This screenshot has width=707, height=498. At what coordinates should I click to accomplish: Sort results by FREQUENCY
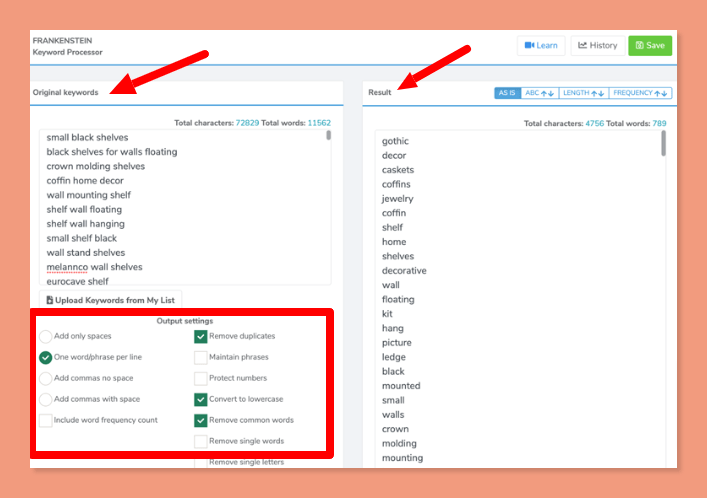coord(640,93)
